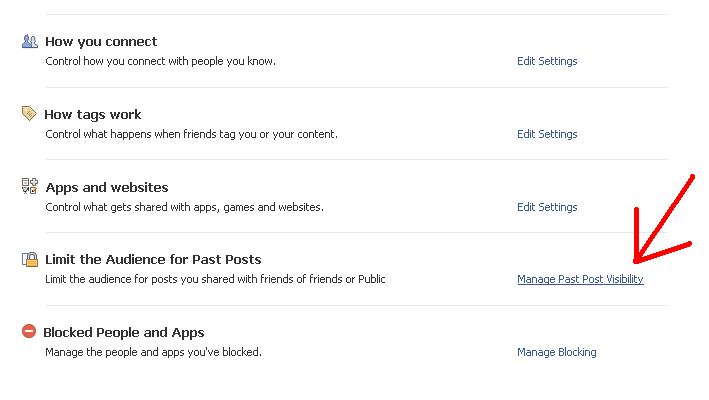
Task: Click the description about apps, games and websites
Action: click(184, 207)
